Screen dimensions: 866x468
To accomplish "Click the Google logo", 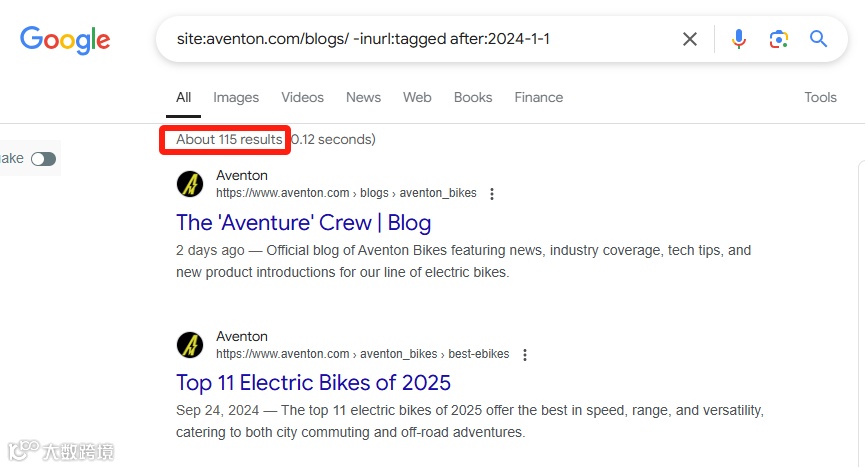I will (65, 40).
